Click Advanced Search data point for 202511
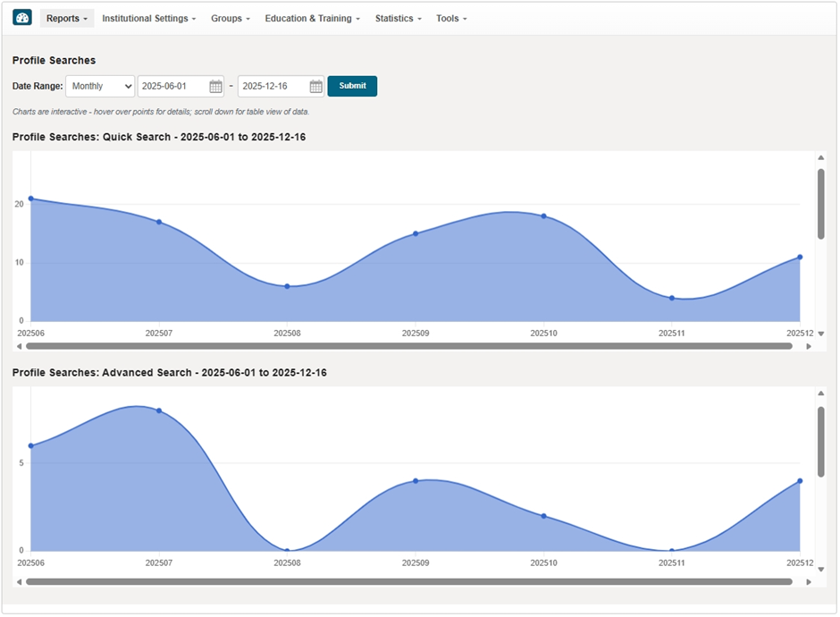This screenshot has width=840, height=617. click(672, 551)
